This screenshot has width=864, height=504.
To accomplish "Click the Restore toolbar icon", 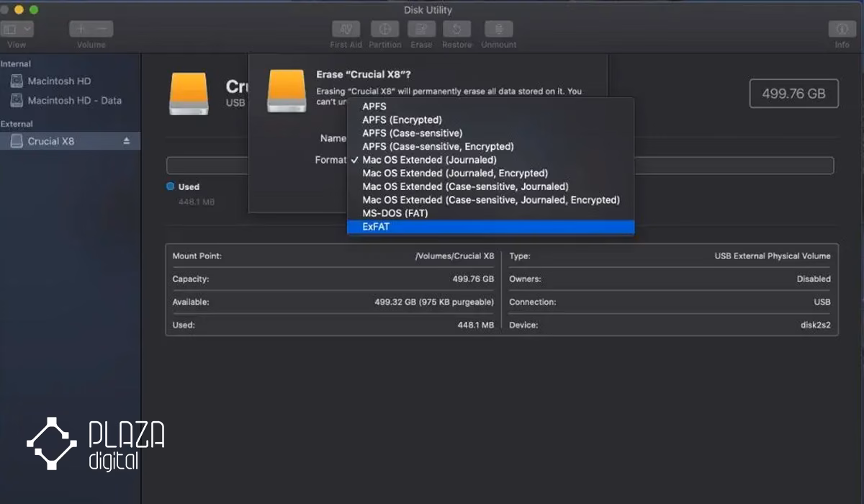I will coord(456,29).
